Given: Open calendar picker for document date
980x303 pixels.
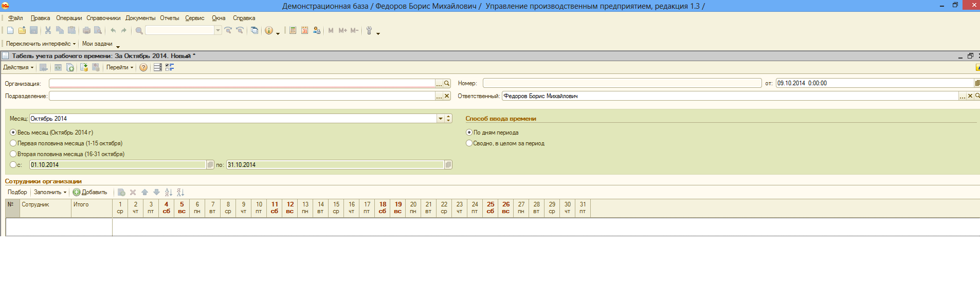Looking at the screenshot, I should [977, 83].
